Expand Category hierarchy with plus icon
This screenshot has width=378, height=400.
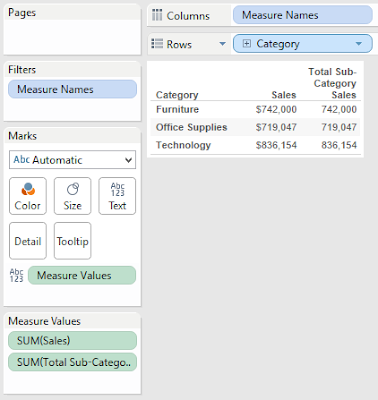pos(247,43)
